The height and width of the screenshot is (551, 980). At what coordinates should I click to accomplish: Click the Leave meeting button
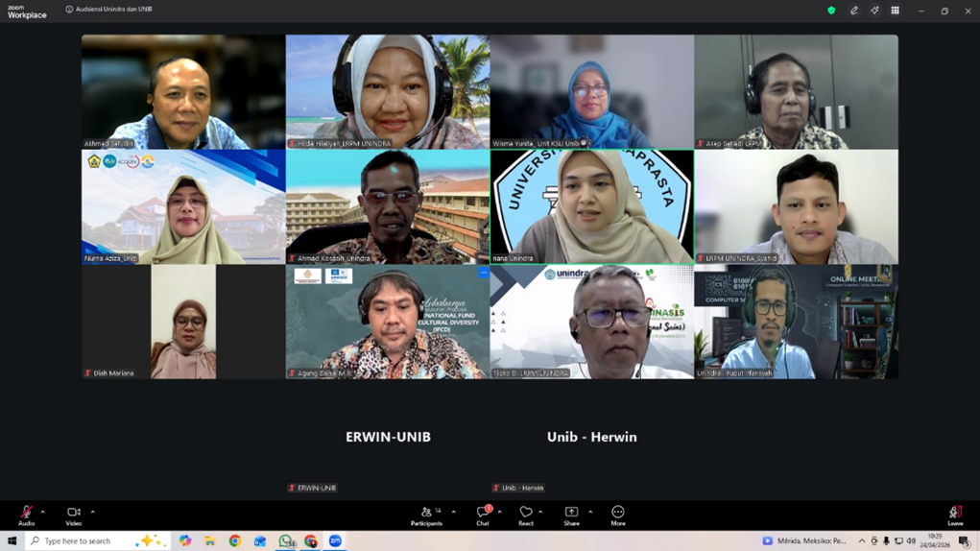click(x=954, y=514)
